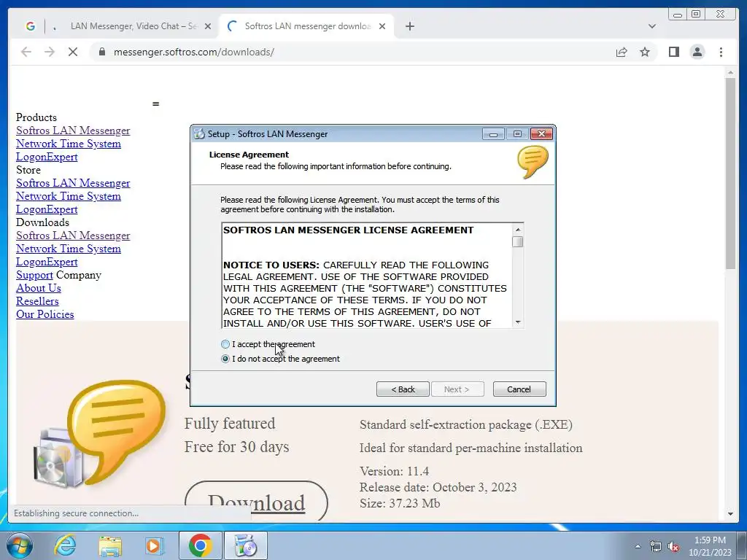The width and height of the screenshot is (747, 560).
Task: Open Softros LAN Messenger under Downloads
Action: (73, 236)
